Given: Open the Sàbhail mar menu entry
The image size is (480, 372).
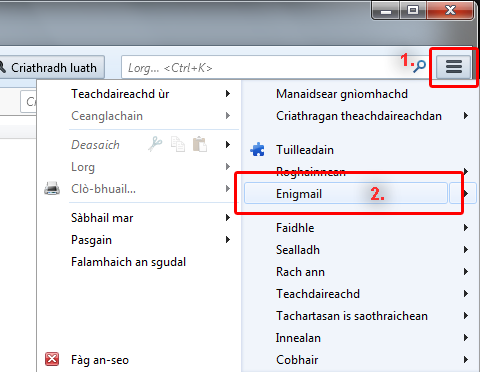Looking at the screenshot, I should click(x=102, y=218).
